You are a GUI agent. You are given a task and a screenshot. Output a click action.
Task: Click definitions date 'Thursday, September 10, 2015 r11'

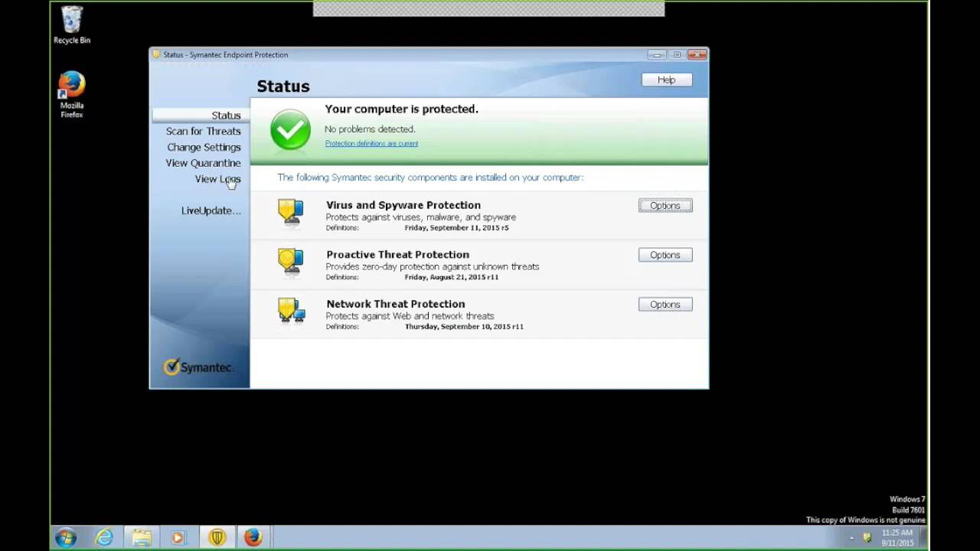point(464,327)
